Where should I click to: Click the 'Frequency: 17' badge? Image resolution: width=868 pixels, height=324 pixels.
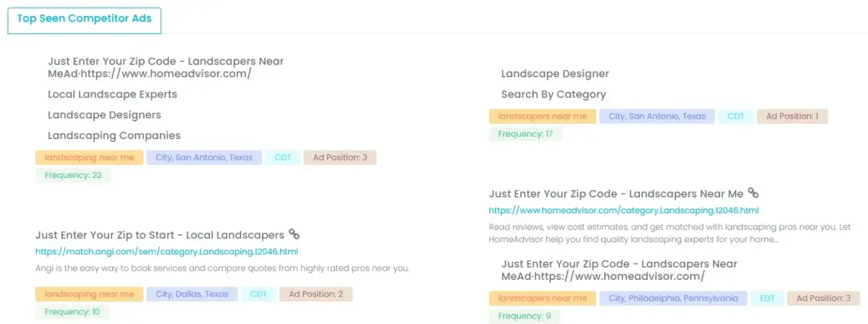click(x=525, y=134)
